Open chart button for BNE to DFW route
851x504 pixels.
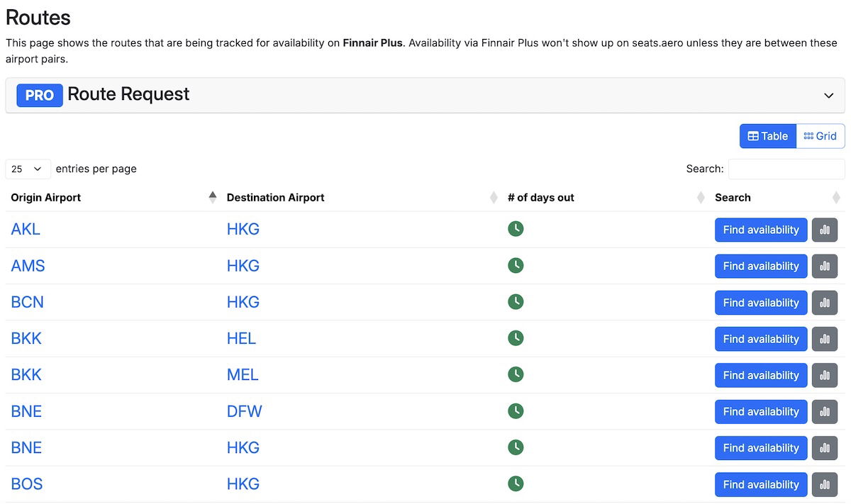[x=824, y=412]
